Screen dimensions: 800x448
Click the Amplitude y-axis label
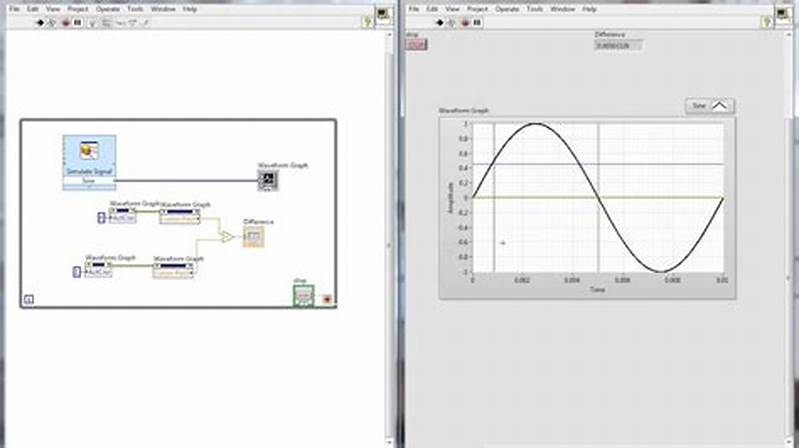(x=451, y=198)
